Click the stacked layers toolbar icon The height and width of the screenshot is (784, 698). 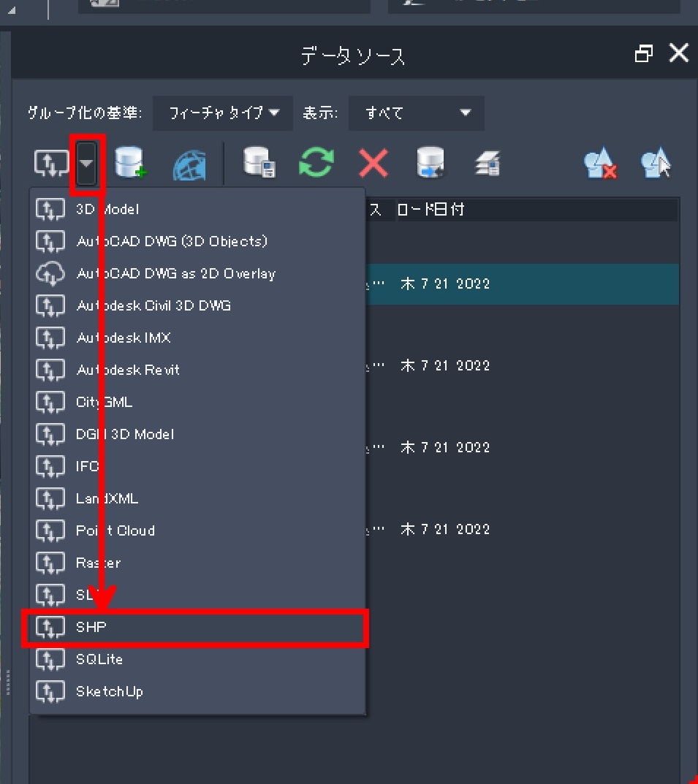487,164
